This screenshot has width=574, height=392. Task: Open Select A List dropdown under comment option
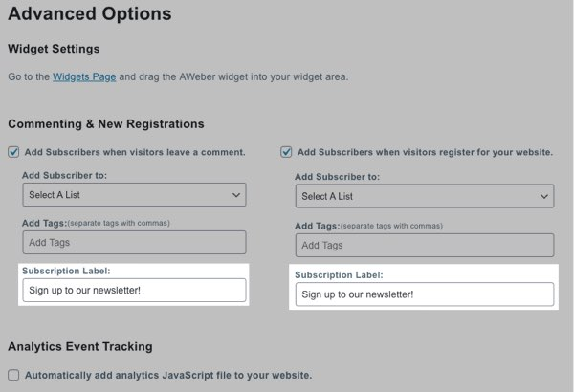134,195
